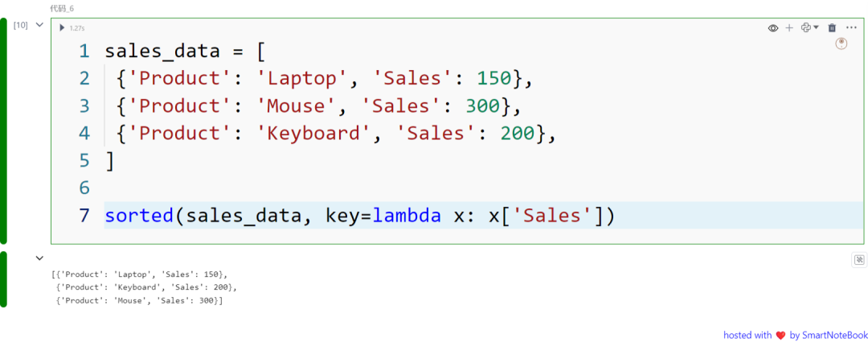Click the Keyboard row in output
868x342 pixels.
[146, 287]
